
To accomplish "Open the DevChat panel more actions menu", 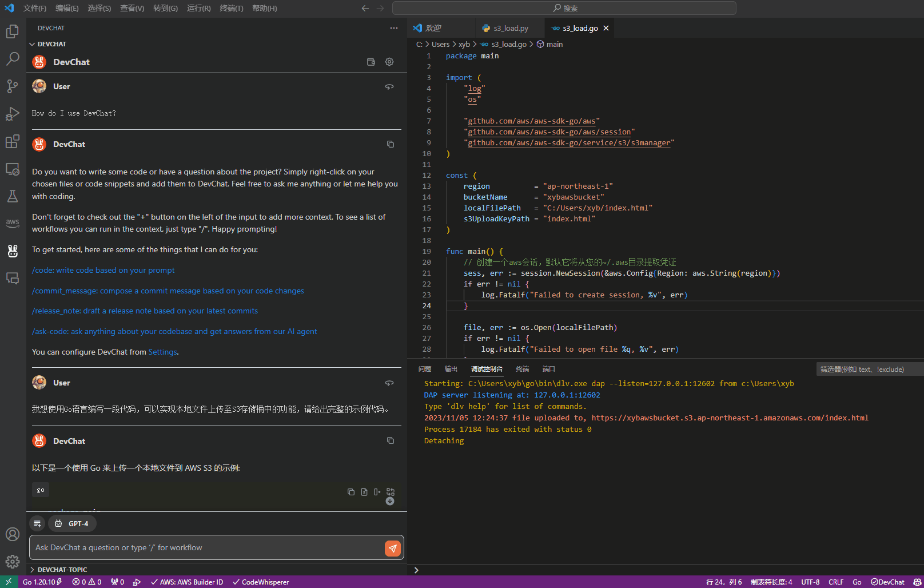I will point(394,28).
